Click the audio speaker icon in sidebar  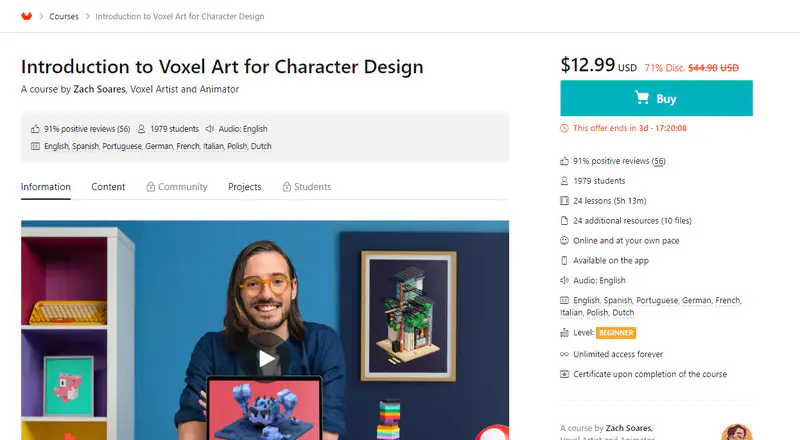pyautogui.click(x=566, y=281)
